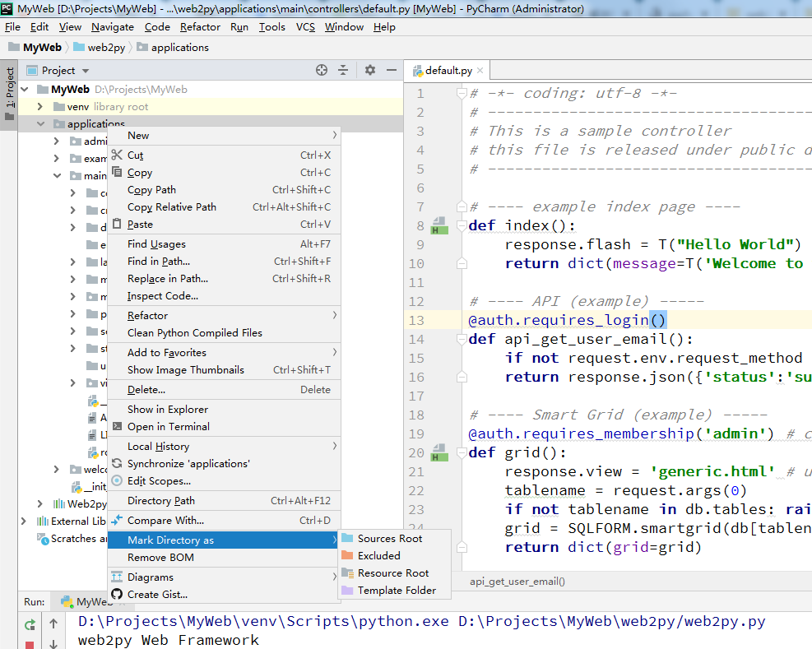The width and height of the screenshot is (812, 649).
Task: Expand the admin folder node
Action: click(x=57, y=141)
